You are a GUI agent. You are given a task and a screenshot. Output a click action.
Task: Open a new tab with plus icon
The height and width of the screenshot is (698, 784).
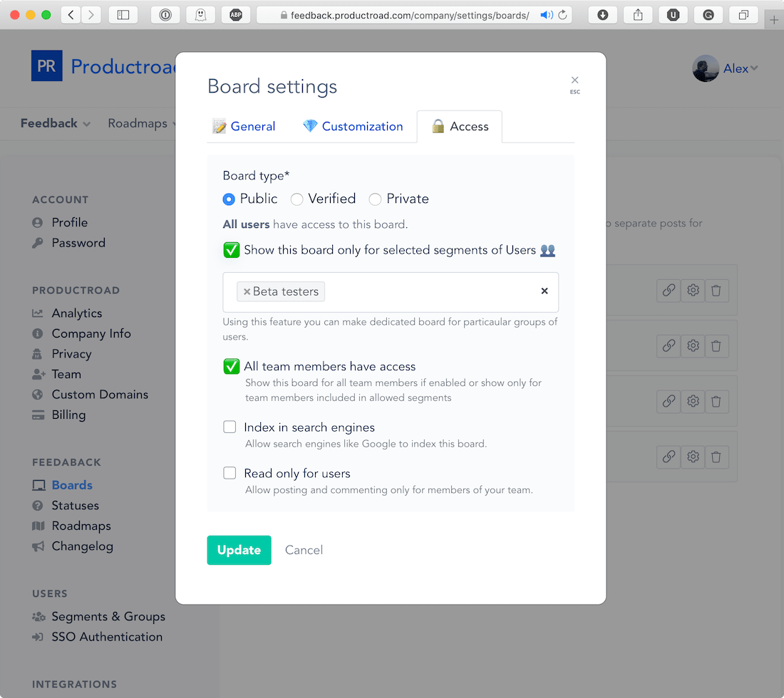[x=774, y=20]
